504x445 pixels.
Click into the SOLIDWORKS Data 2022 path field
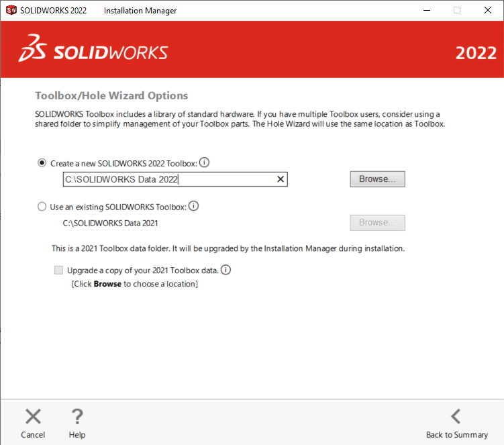tap(168, 179)
